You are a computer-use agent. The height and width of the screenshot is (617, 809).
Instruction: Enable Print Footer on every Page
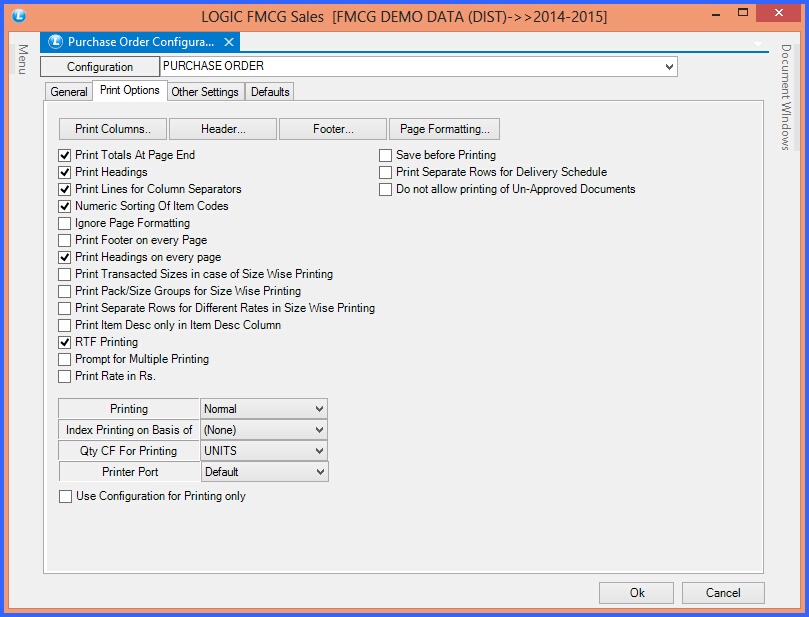(64, 240)
